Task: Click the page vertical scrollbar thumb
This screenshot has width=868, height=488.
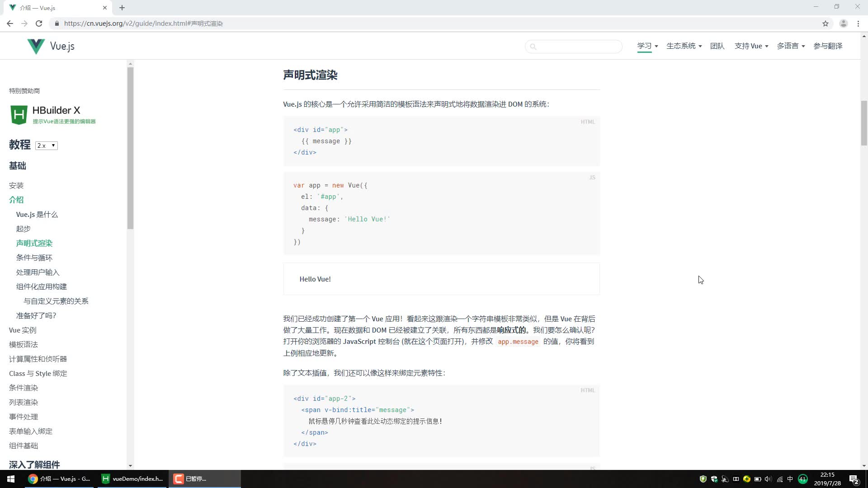Action: click(x=864, y=123)
